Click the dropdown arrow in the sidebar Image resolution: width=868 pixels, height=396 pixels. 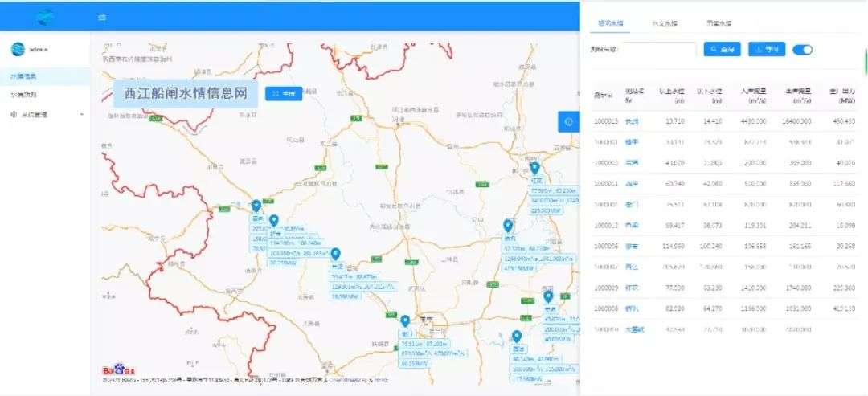point(82,115)
